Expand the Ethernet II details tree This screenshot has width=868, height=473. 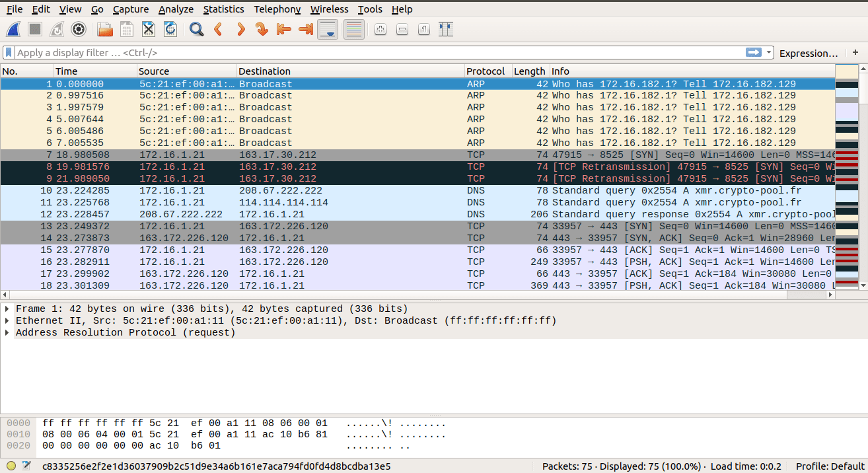pos(7,320)
